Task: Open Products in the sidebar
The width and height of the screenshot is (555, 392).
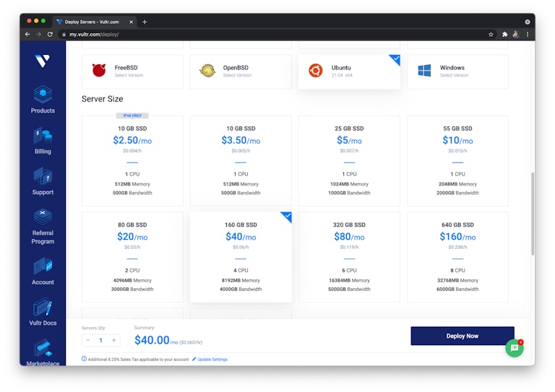Action: click(43, 100)
